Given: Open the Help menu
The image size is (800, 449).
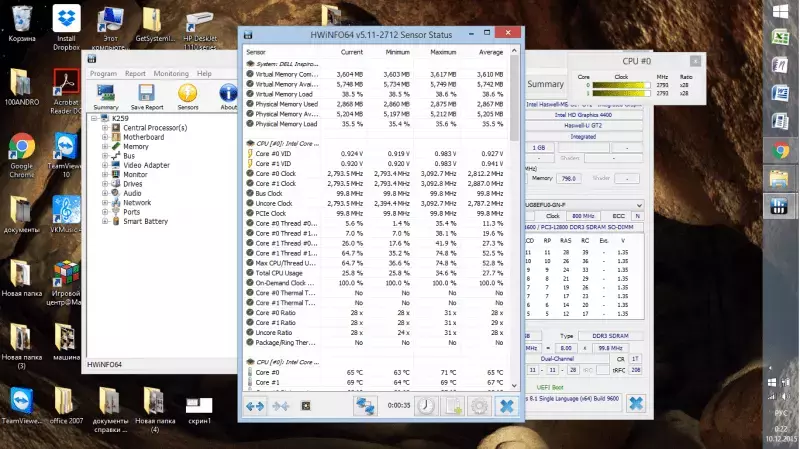Looking at the screenshot, I should tap(204, 73).
